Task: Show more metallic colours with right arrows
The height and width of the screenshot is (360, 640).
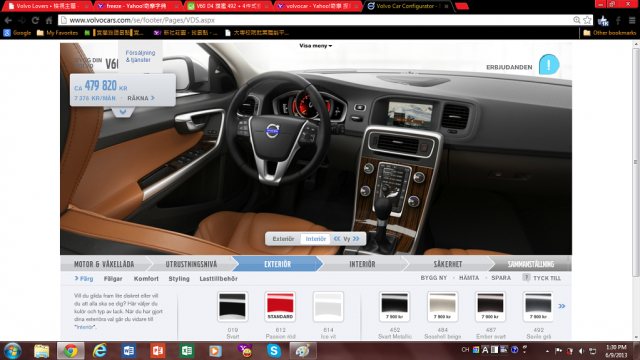Action: (x=562, y=306)
